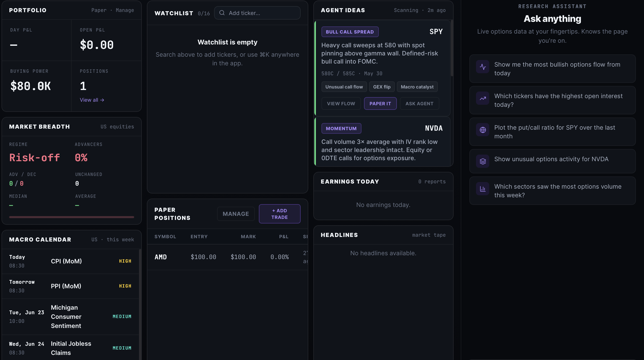Open the Manage link in Portfolio header
644x360 pixels.
[125, 10]
